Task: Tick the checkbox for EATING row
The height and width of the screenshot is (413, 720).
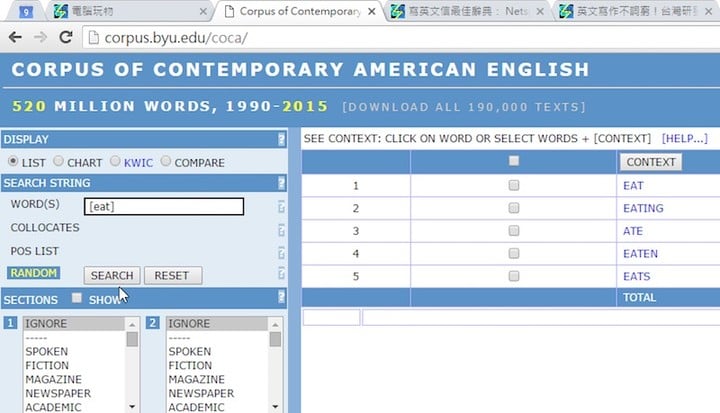Action: (513, 208)
